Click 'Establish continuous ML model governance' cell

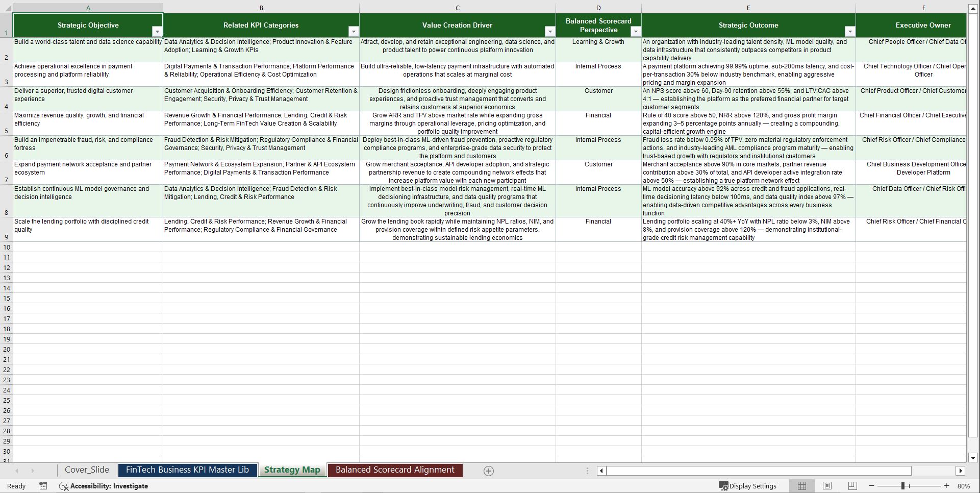tap(88, 201)
